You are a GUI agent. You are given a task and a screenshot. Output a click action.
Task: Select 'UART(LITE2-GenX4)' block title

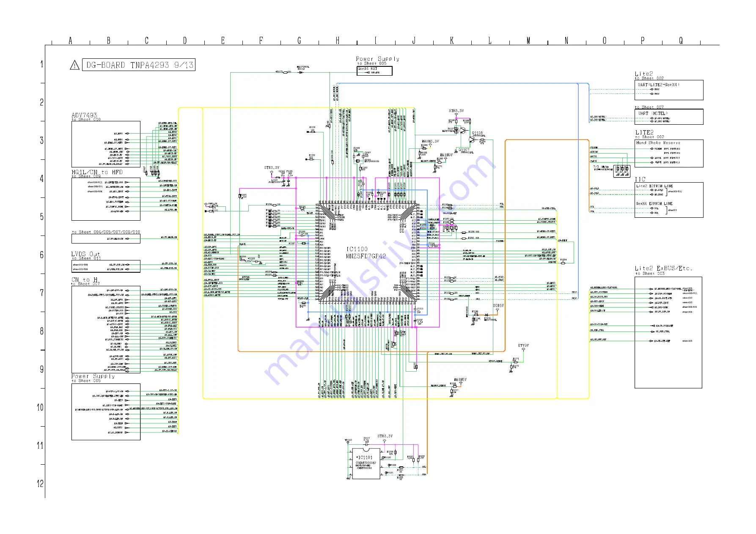click(659, 85)
